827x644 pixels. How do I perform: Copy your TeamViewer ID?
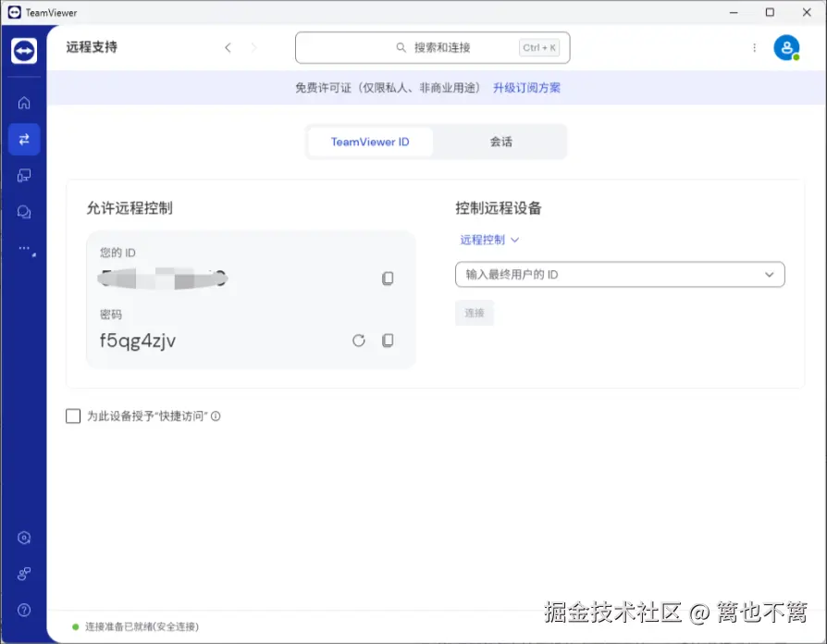point(388,278)
